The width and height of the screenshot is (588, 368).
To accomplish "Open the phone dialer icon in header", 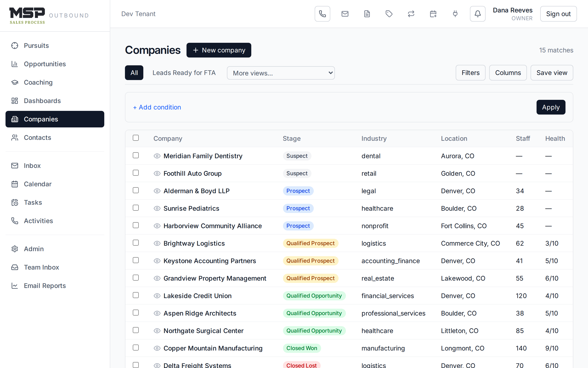I will (322, 14).
